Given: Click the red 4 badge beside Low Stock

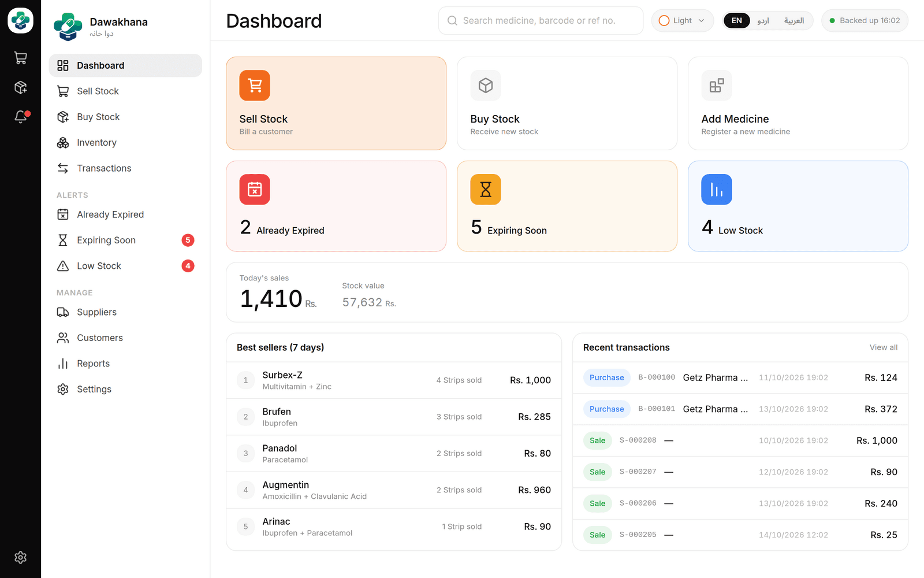Looking at the screenshot, I should point(188,266).
